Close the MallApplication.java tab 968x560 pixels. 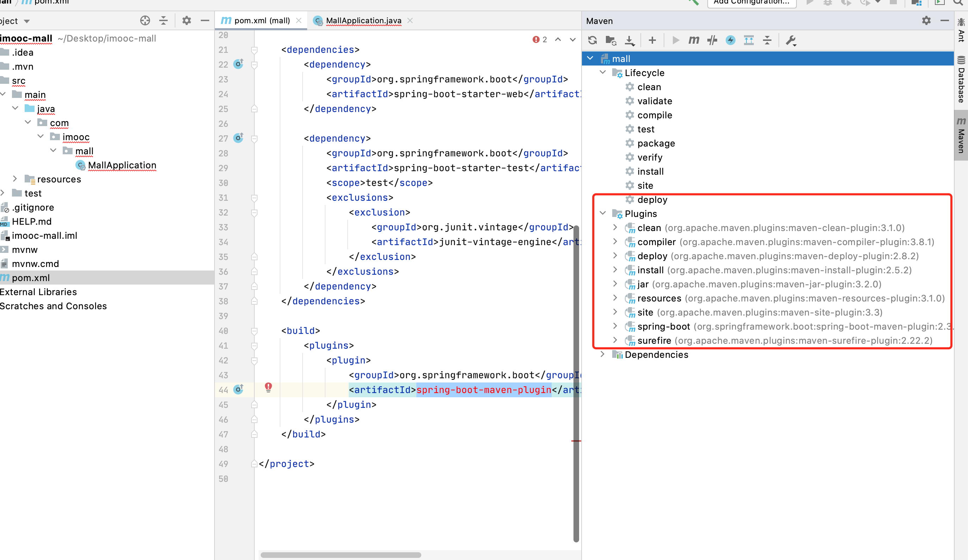coord(410,21)
